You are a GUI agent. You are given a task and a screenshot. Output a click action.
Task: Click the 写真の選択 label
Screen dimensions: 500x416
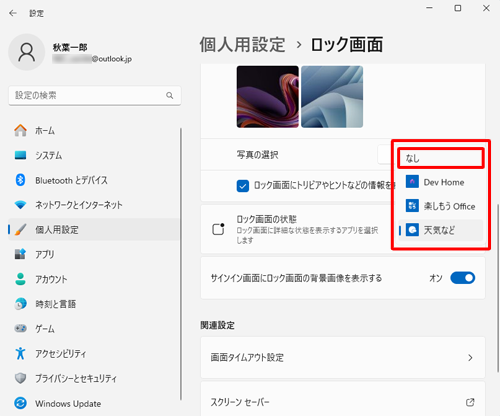click(257, 155)
